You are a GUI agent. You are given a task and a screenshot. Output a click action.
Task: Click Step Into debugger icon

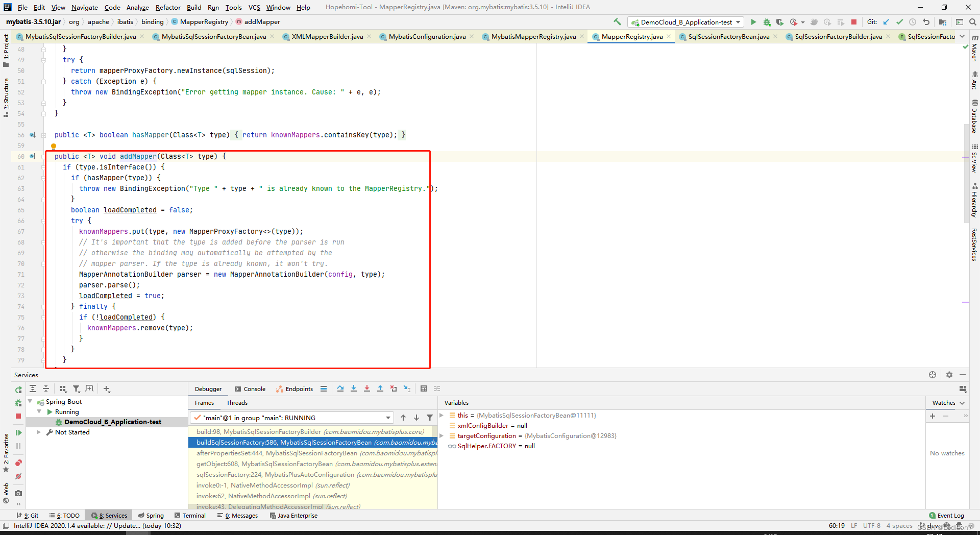[354, 388]
